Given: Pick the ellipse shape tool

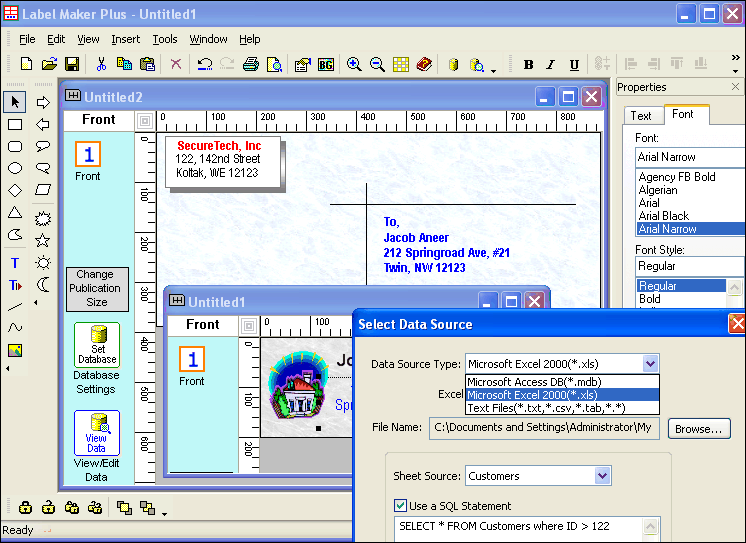Looking at the screenshot, I should (x=15, y=168).
